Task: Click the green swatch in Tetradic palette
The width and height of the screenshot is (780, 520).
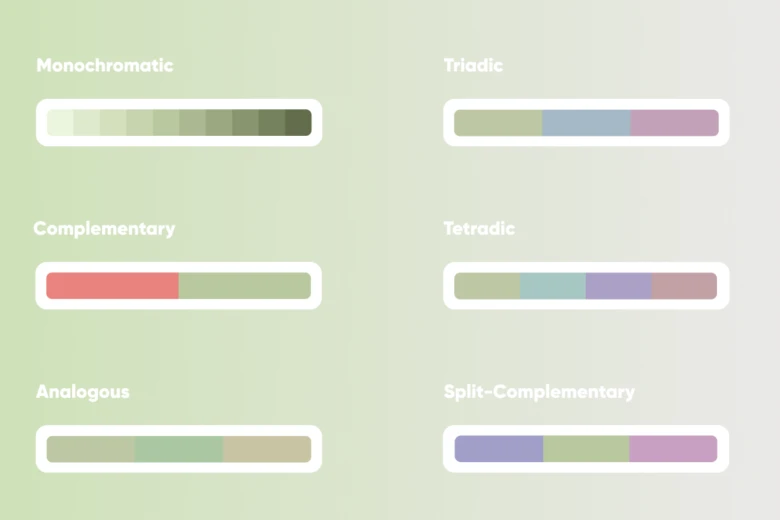Action: [x=487, y=286]
